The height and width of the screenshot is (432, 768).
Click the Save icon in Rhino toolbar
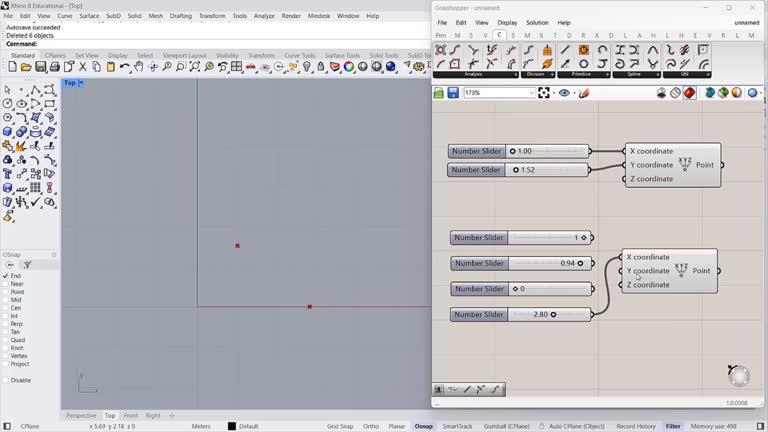click(41, 67)
